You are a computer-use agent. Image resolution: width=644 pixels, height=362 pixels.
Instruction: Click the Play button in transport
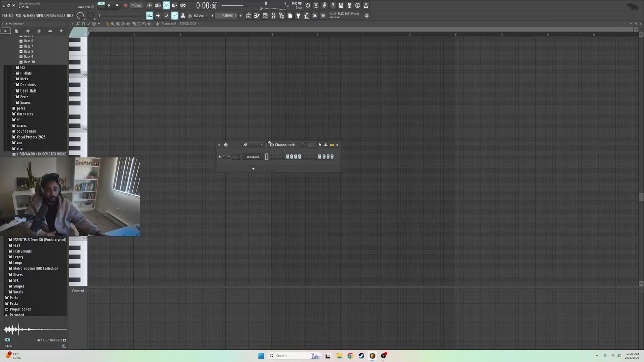pos(109,5)
